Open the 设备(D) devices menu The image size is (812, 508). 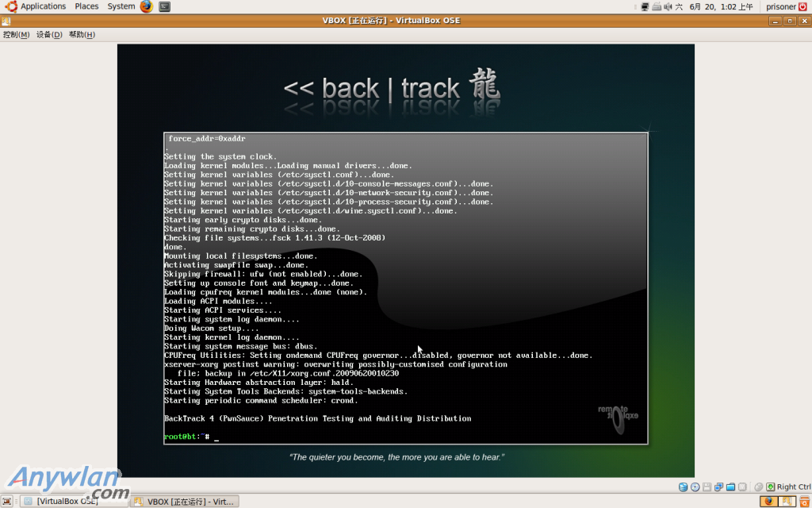(49, 35)
